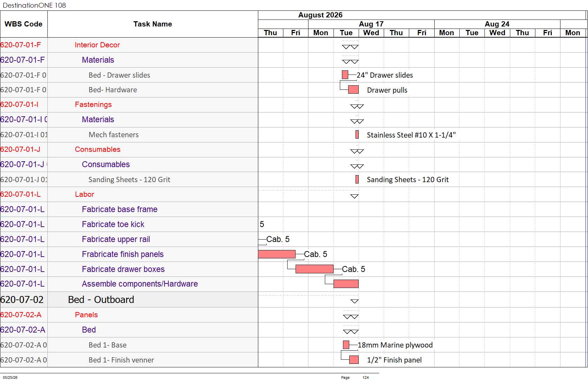588x382 pixels.
Task: Select Materials task listed under Interior Decor
Action: 98,60
